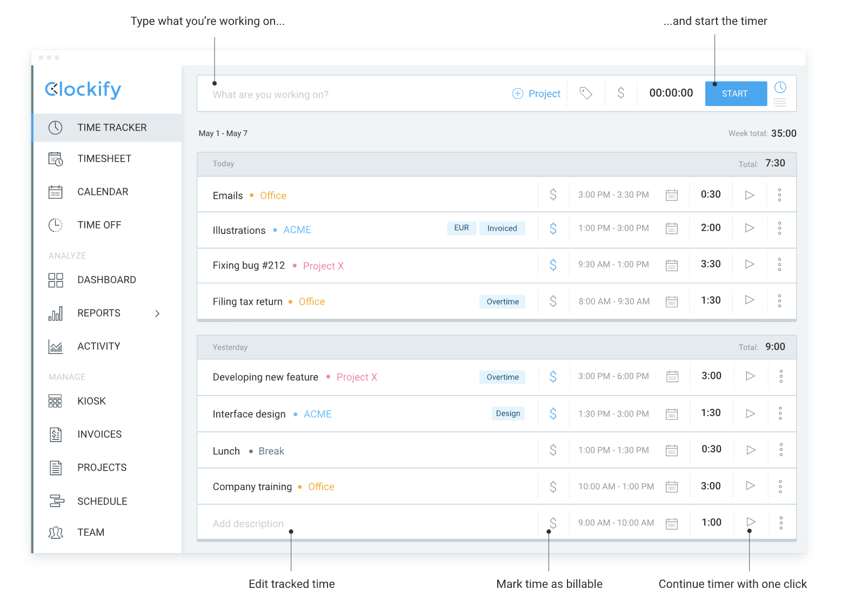Click the Invoiced tag on Illustrations
The width and height of the screenshot is (842, 616).
(502, 229)
